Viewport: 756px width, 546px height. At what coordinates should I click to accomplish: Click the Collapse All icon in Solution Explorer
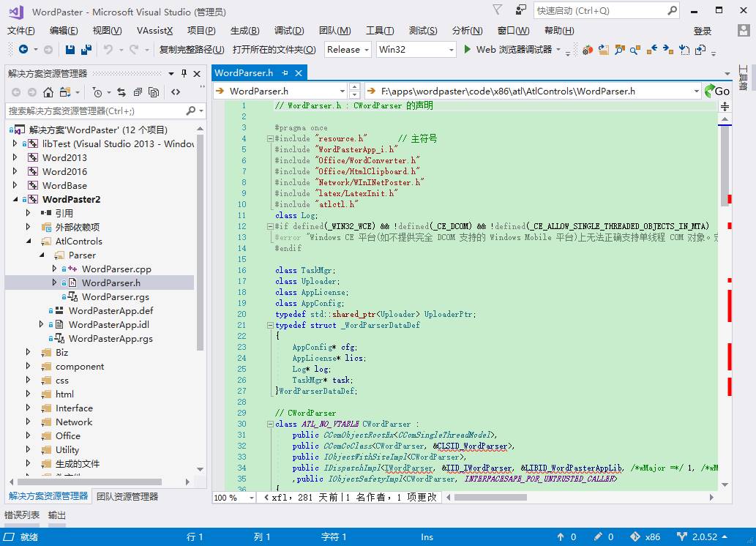pyautogui.click(x=137, y=92)
